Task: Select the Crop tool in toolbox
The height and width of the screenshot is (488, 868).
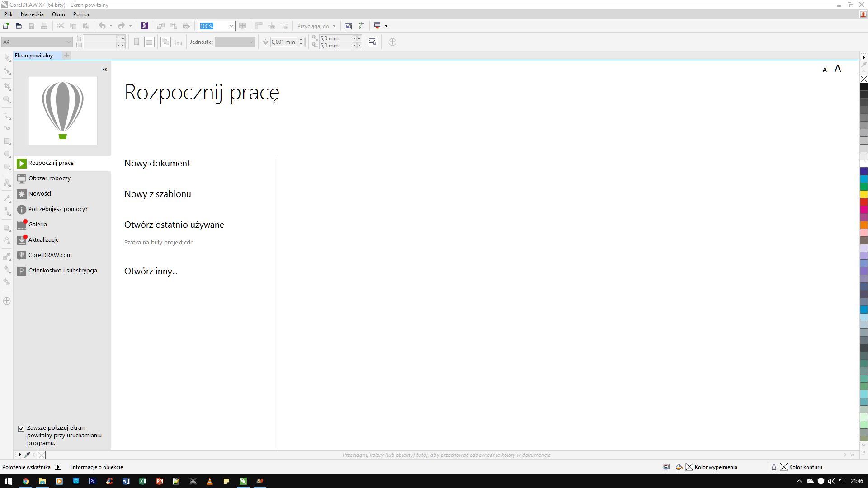Action: click(7, 86)
